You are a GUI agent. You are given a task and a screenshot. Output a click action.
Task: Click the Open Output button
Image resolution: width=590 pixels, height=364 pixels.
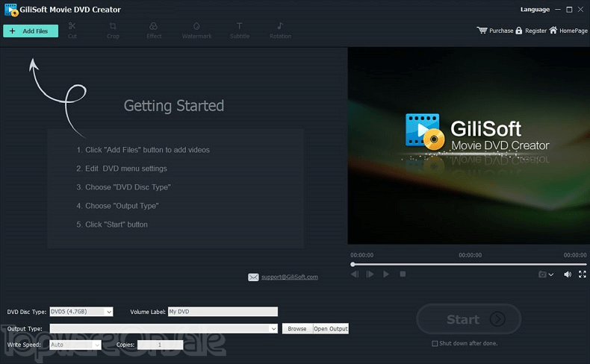331,329
